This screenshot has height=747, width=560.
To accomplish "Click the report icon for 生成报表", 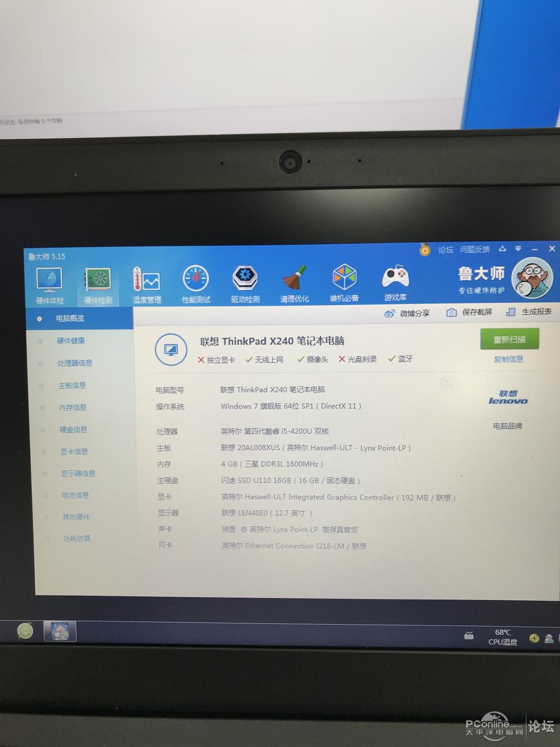I will click(511, 312).
